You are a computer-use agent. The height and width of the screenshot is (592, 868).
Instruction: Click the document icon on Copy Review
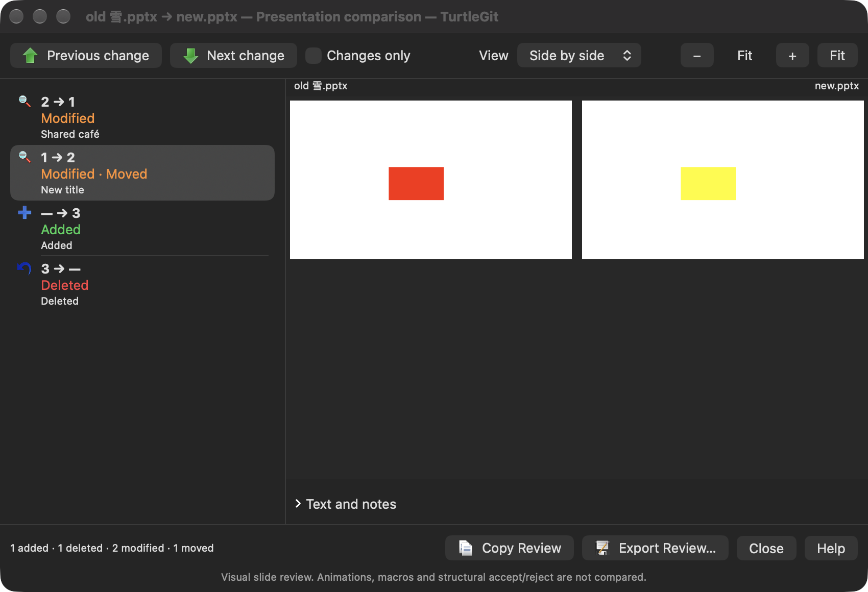coord(466,548)
